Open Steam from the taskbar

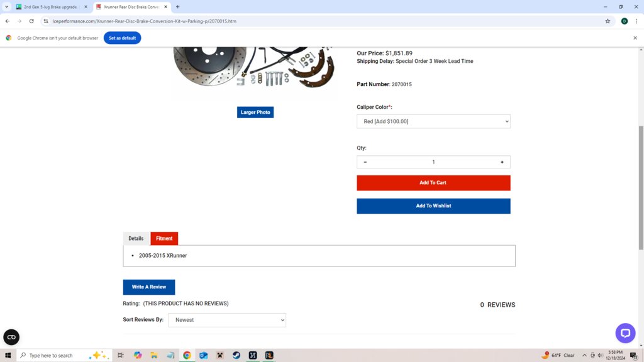236,356
